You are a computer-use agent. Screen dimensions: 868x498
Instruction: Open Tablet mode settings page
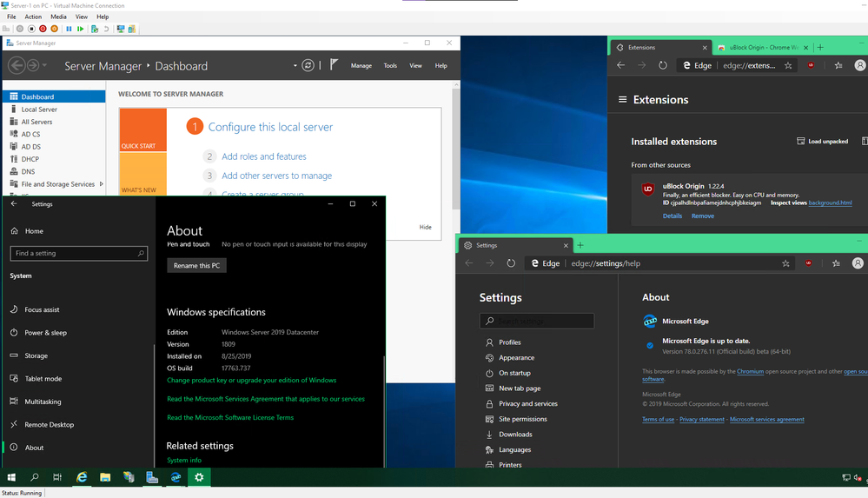[43, 379]
